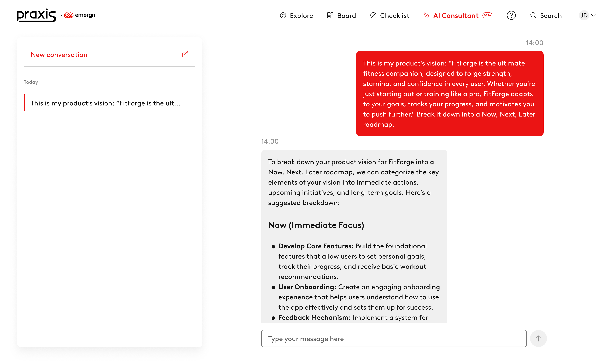
Task: Click the new conversation compose icon
Action: pos(185,54)
